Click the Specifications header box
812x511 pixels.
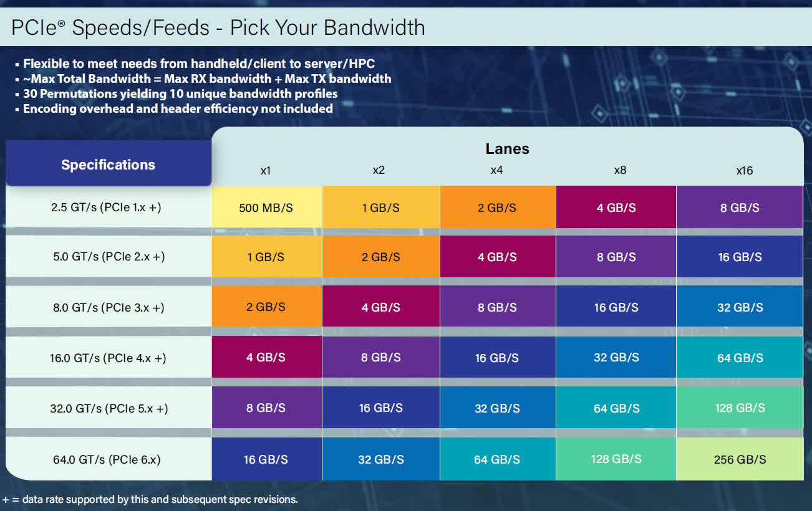(x=108, y=165)
